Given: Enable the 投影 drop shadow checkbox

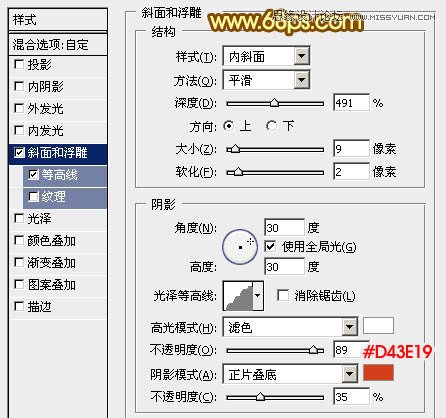Looking at the screenshot, I should click(19, 64).
